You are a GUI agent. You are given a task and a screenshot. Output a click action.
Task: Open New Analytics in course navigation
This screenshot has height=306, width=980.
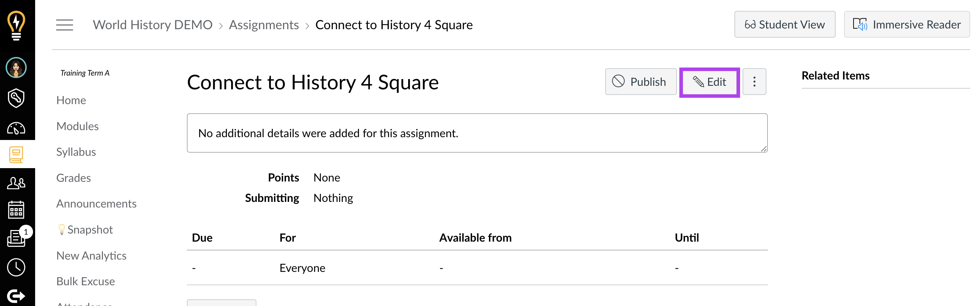[x=91, y=256]
